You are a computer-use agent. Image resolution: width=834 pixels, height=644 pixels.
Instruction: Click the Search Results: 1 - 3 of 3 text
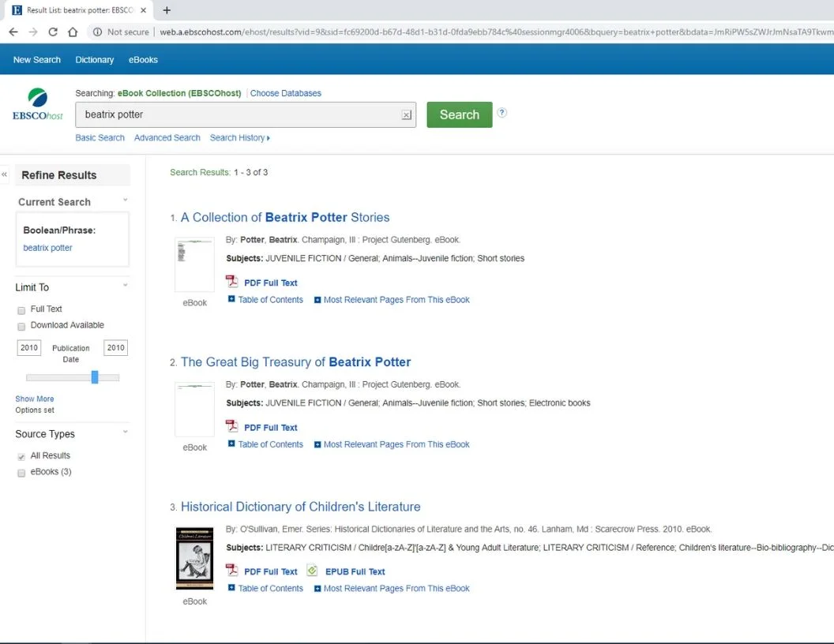(x=219, y=172)
